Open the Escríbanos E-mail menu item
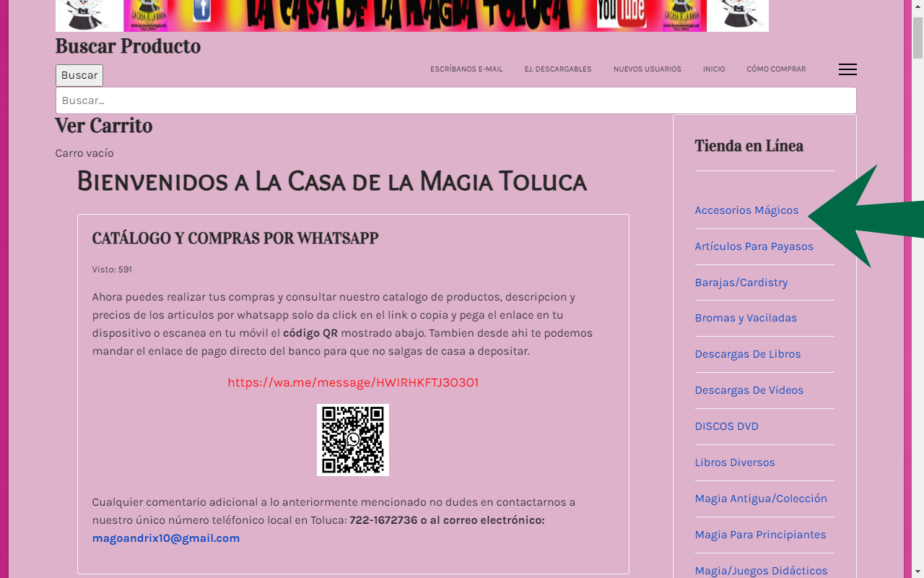 [x=466, y=69]
